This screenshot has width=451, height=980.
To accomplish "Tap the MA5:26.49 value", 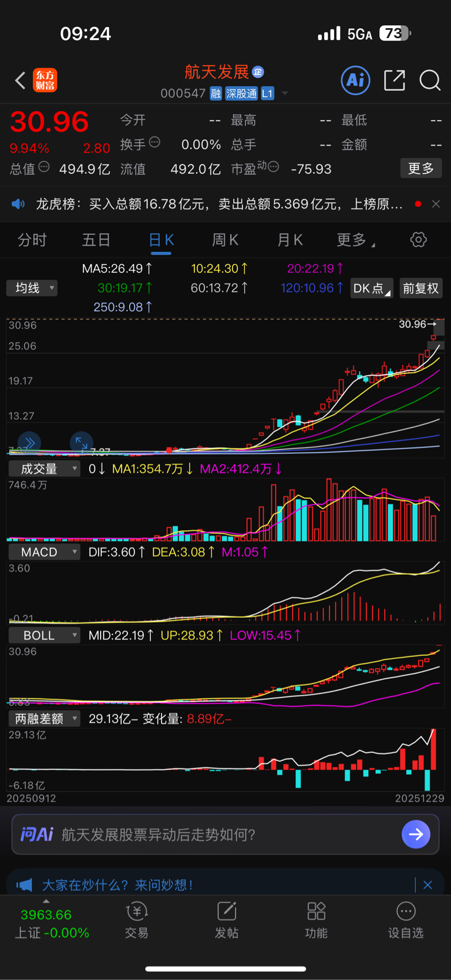I will pos(117,268).
